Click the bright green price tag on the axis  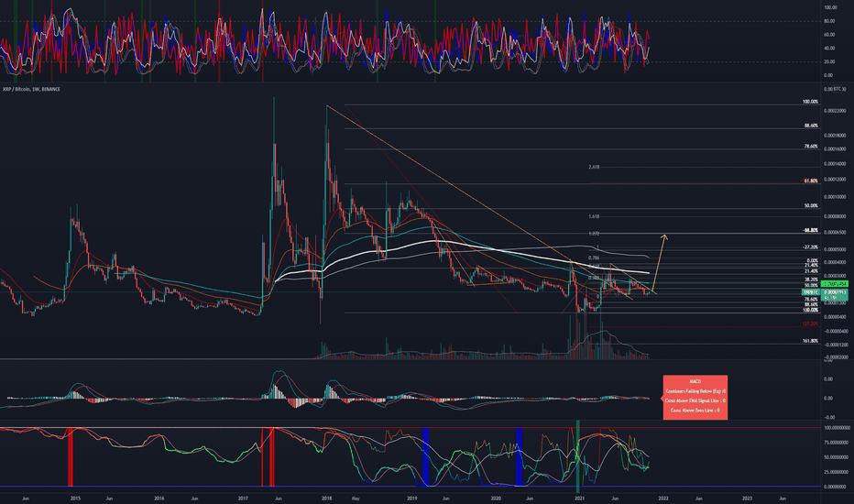click(x=835, y=284)
